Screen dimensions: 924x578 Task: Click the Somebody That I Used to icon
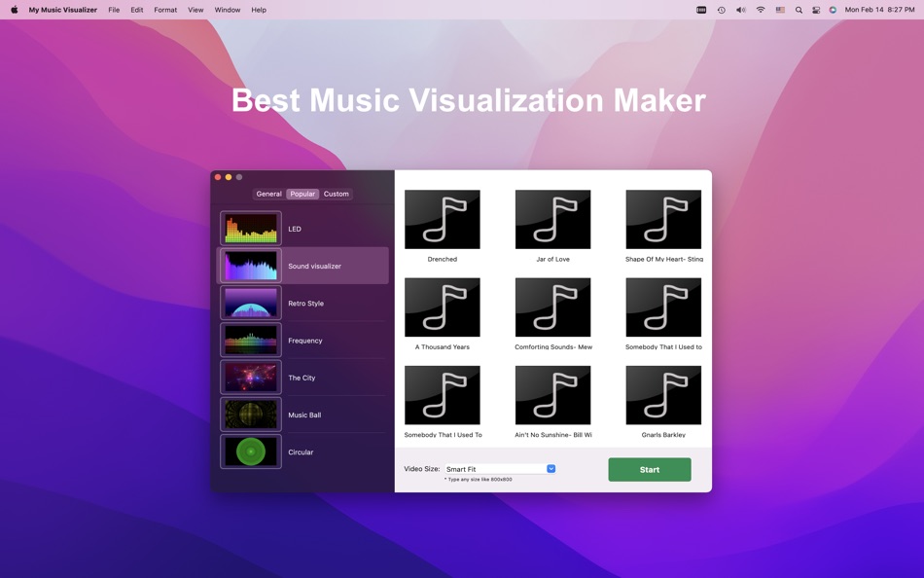663,307
